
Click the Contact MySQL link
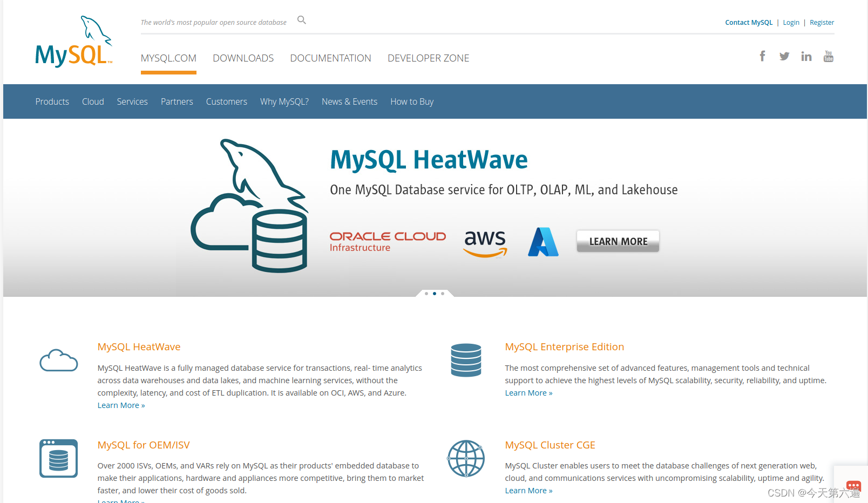point(749,23)
